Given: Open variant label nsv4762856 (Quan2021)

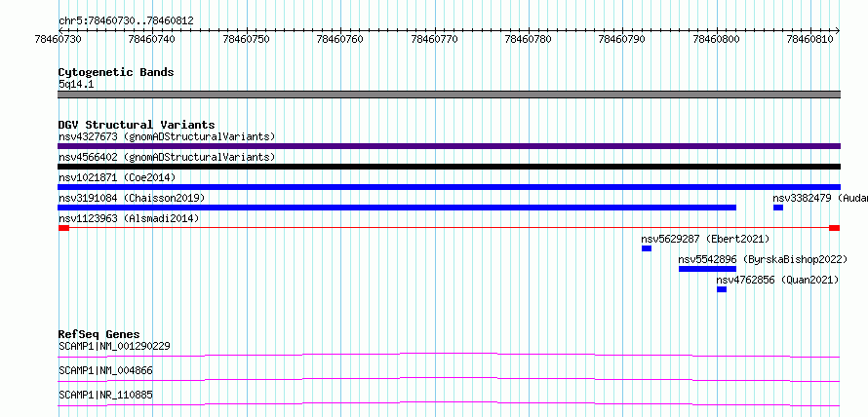Looking at the screenshot, I should 777,280.
